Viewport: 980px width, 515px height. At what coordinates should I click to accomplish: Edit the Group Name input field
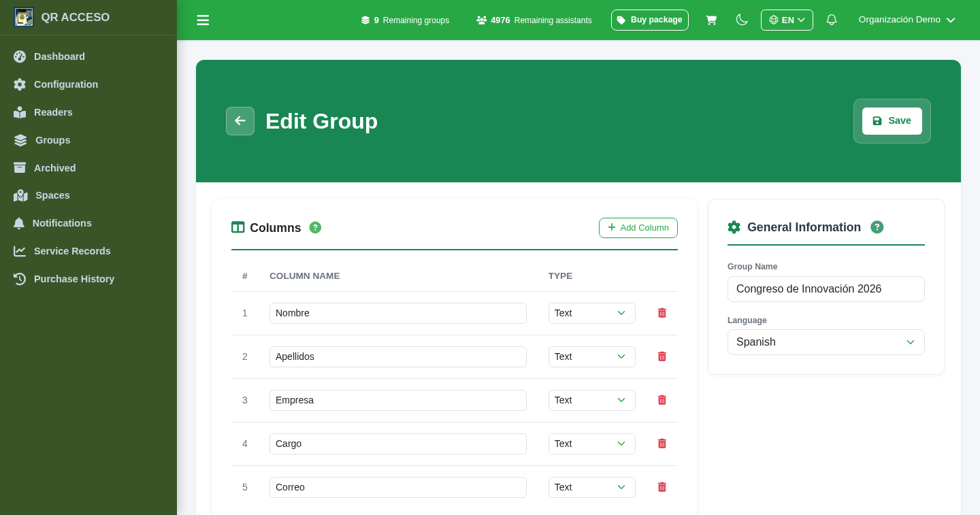point(826,289)
